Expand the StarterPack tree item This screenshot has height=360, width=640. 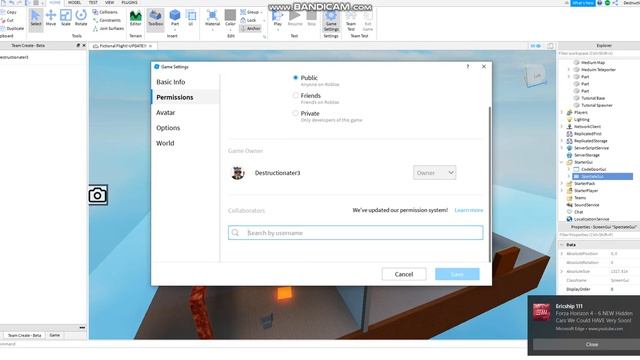tap(562, 184)
